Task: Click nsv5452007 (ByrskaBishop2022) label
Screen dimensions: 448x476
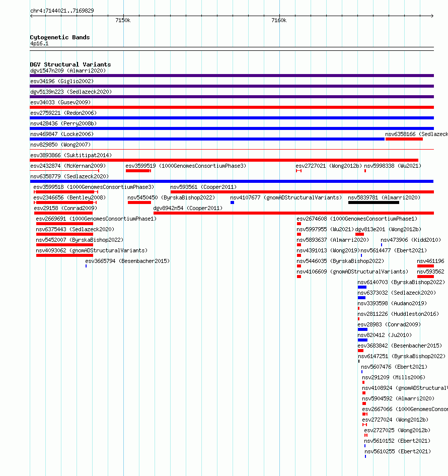Action: [80, 240]
